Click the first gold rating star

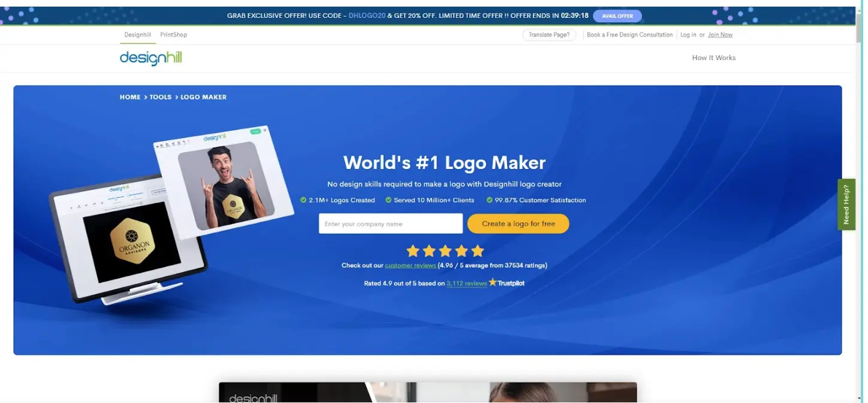click(413, 251)
